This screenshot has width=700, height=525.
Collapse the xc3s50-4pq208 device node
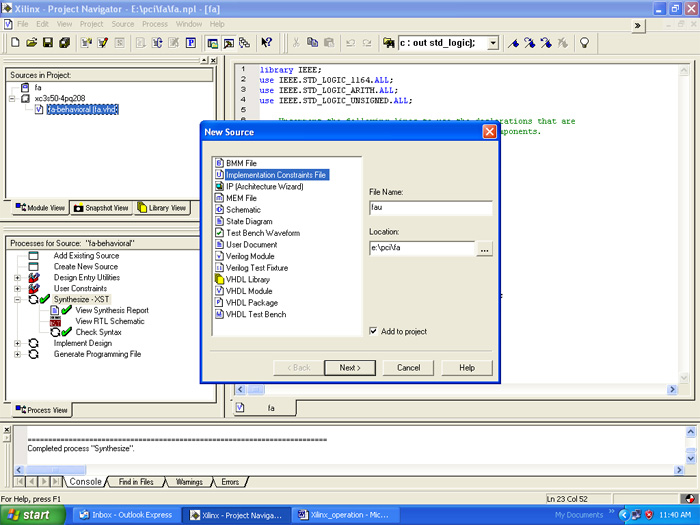point(12,98)
